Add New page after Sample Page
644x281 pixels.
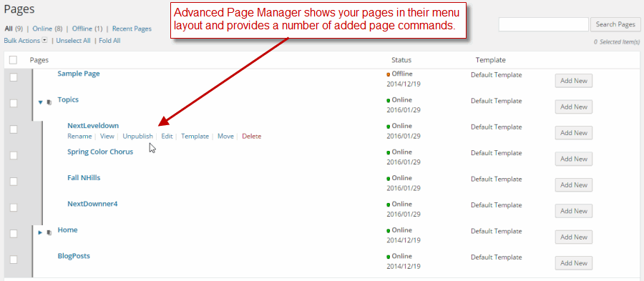coord(574,81)
